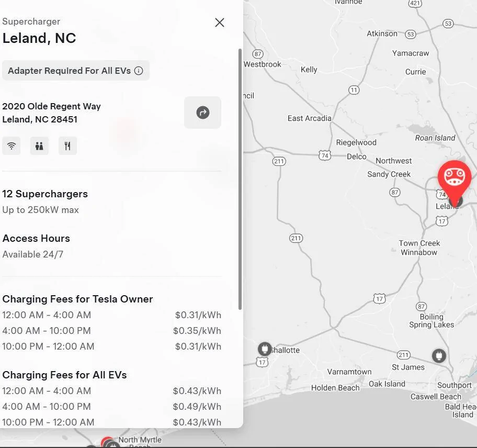Click the Town Creek map label

(419, 243)
